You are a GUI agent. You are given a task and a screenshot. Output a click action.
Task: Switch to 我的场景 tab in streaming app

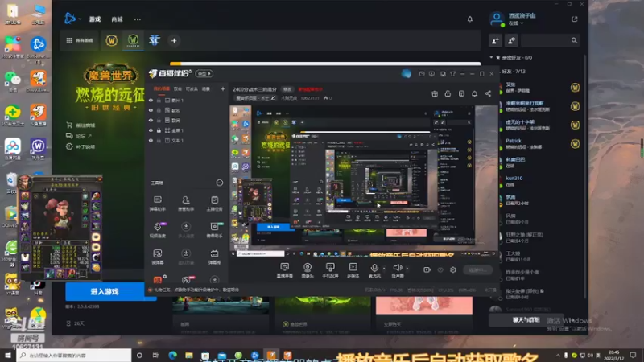click(162, 88)
